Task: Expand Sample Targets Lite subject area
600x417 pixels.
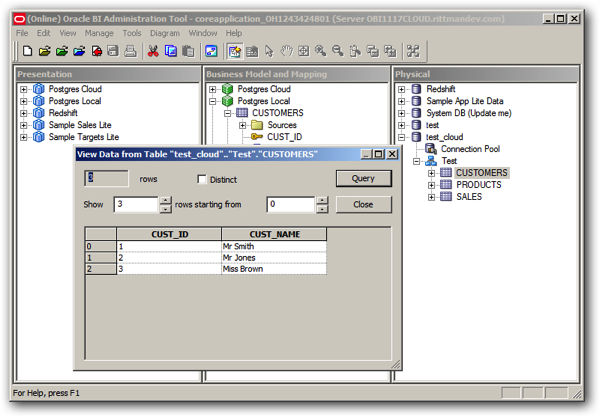Action: (24, 137)
